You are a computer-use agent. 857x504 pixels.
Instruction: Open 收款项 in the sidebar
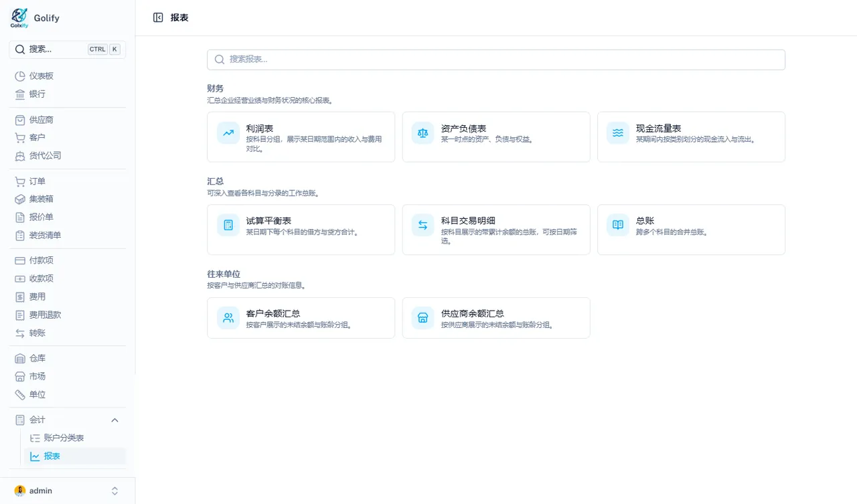point(68,278)
